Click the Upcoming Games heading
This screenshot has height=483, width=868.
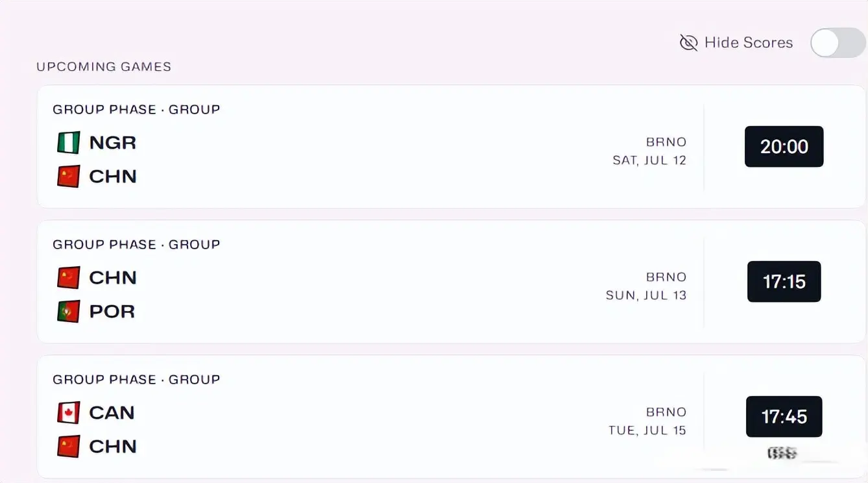[x=104, y=67]
